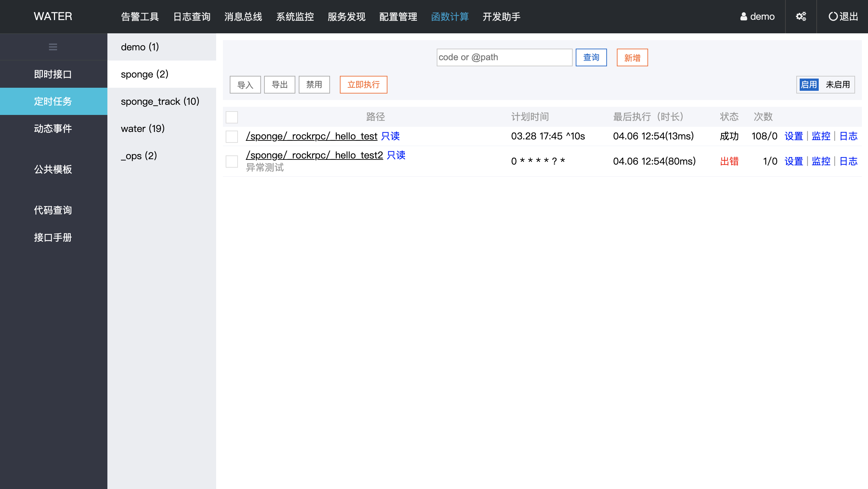
Task: Click the 0 * * * * ? * cron cell
Action: (x=538, y=161)
